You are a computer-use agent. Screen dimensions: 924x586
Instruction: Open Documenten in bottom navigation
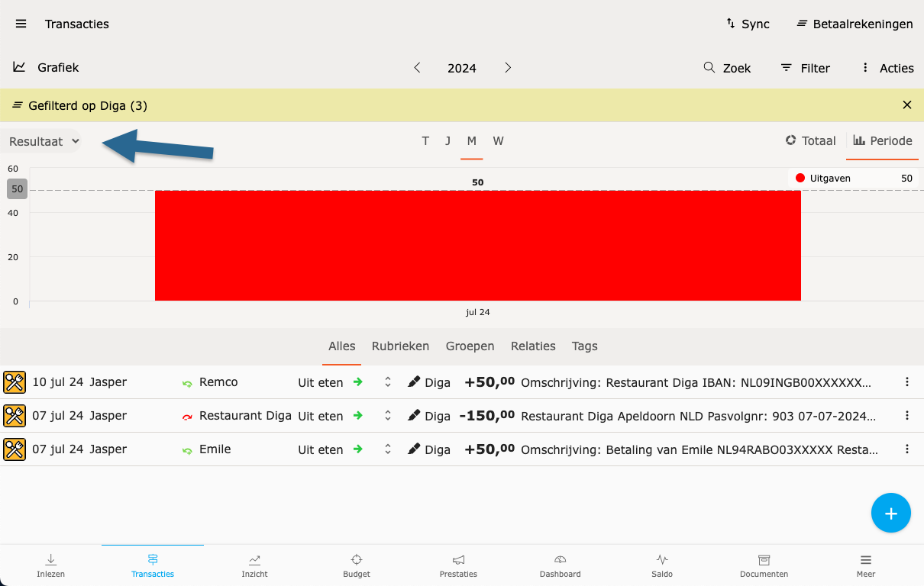[764, 565]
